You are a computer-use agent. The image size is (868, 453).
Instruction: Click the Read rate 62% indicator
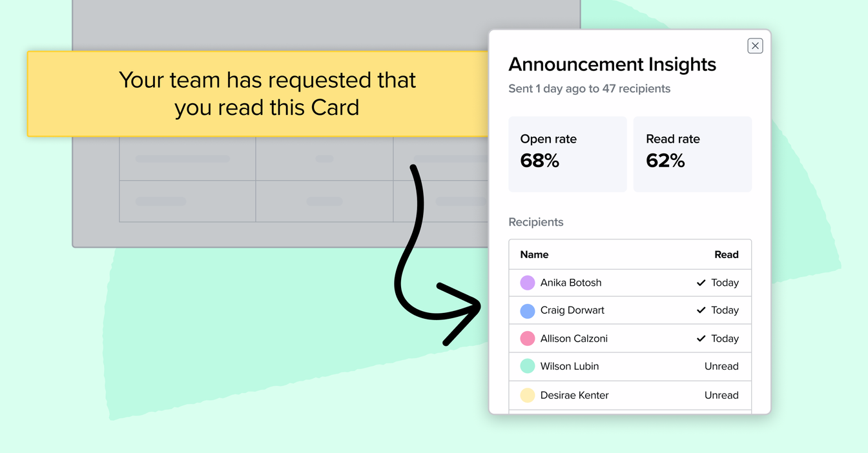(692, 154)
